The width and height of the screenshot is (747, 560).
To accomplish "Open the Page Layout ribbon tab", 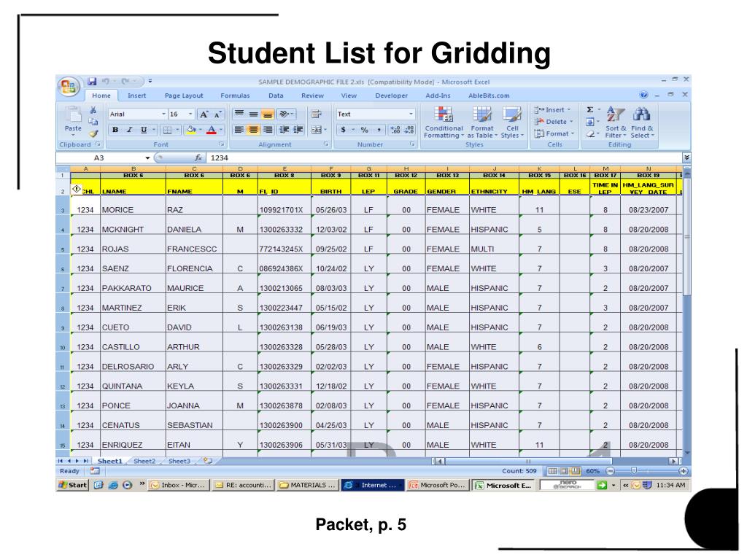I will (x=184, y=96).
